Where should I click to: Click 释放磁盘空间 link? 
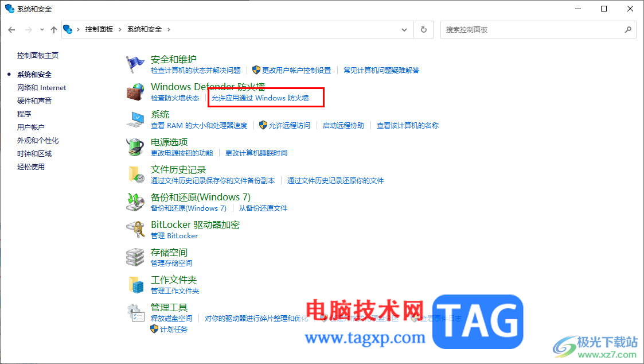(171, 318)
